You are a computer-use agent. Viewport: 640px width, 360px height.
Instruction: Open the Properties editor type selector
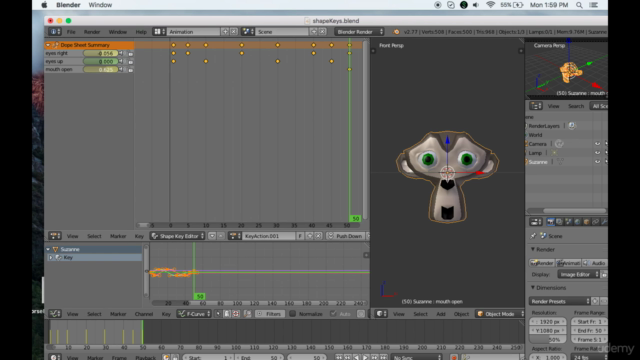tap(536, 222)
